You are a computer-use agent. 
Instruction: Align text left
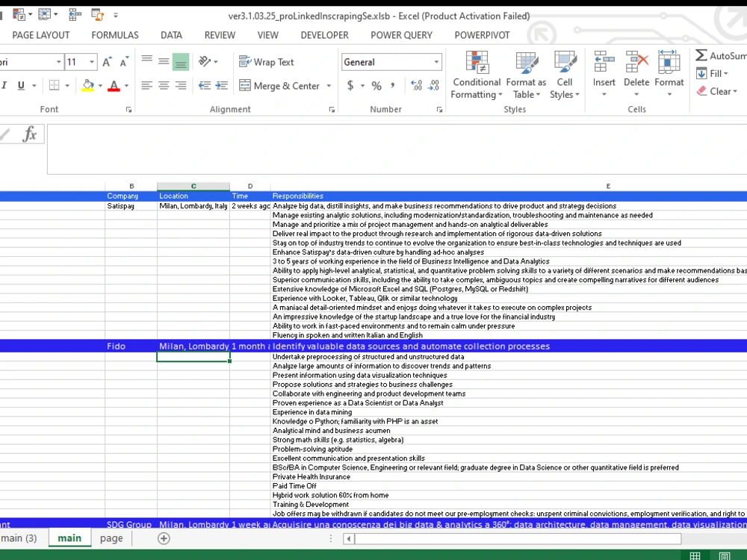[146, 86]
